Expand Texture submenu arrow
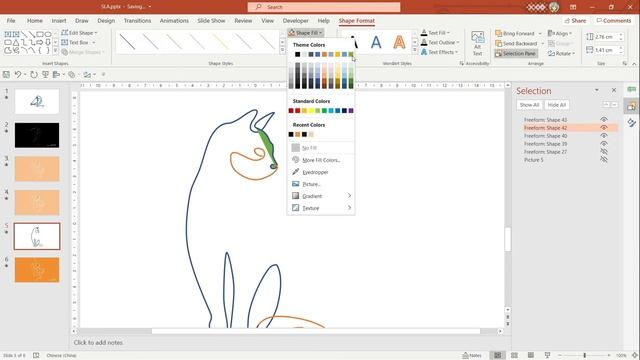This screenshot has height=360, width=640. coord(349,208)
